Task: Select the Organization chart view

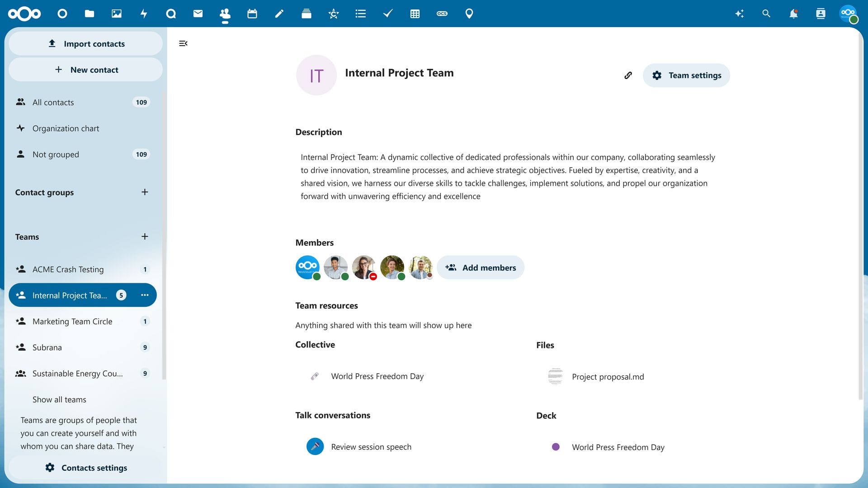Action: tap(66, 128)
